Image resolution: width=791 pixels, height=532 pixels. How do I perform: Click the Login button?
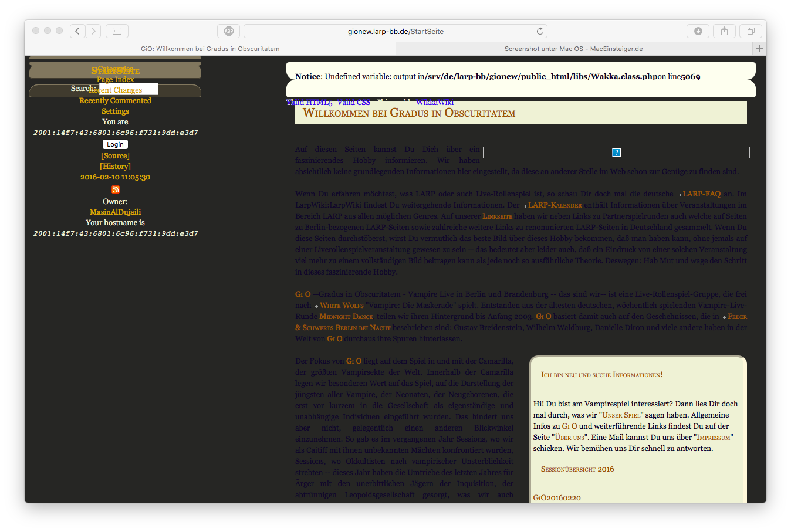click(x=115, y=144)
